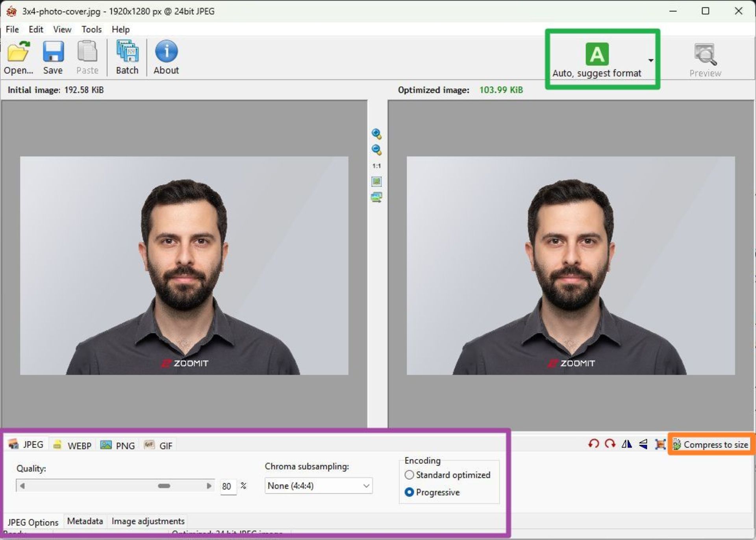Viewport: 756px width, 540px height.
Task: Click Compress to size button
Action: 711,444
